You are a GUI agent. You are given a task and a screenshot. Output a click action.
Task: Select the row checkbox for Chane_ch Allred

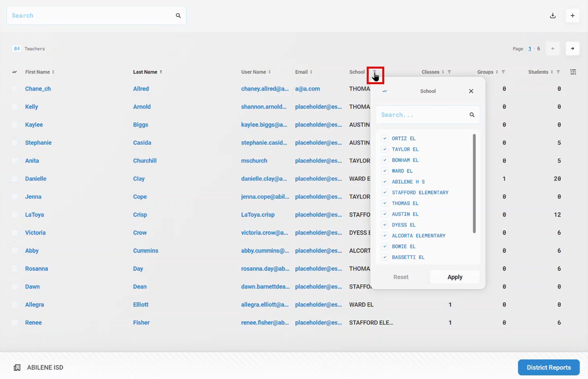tap(14, 89)
